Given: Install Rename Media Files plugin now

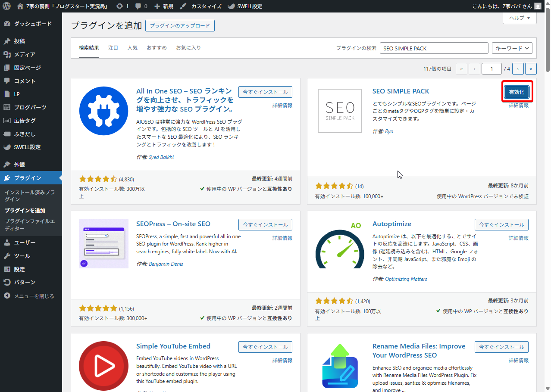Looking at the screenshot, I should pos(501,347).
